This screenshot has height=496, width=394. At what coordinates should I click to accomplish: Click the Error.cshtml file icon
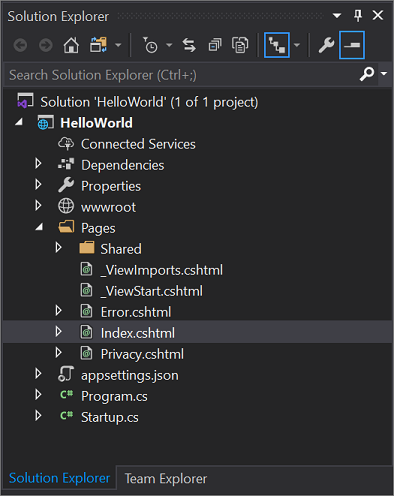click(86, 311)
